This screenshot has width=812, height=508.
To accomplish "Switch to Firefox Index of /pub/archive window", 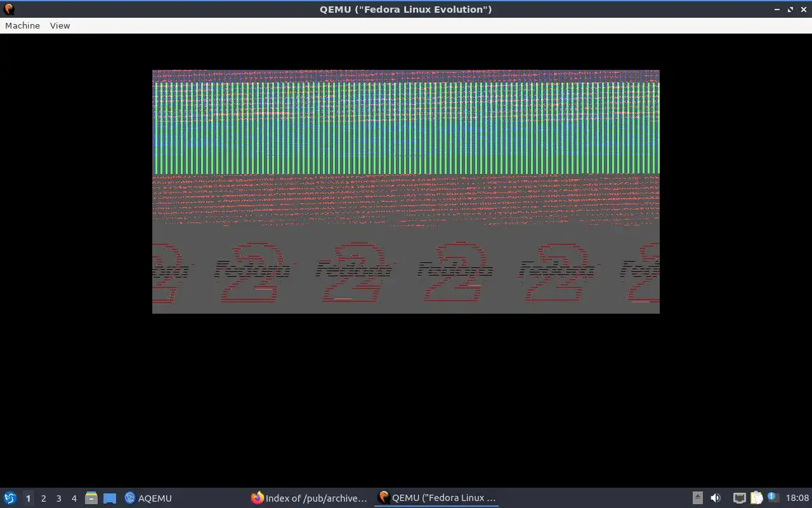I will tap(310, 498).
